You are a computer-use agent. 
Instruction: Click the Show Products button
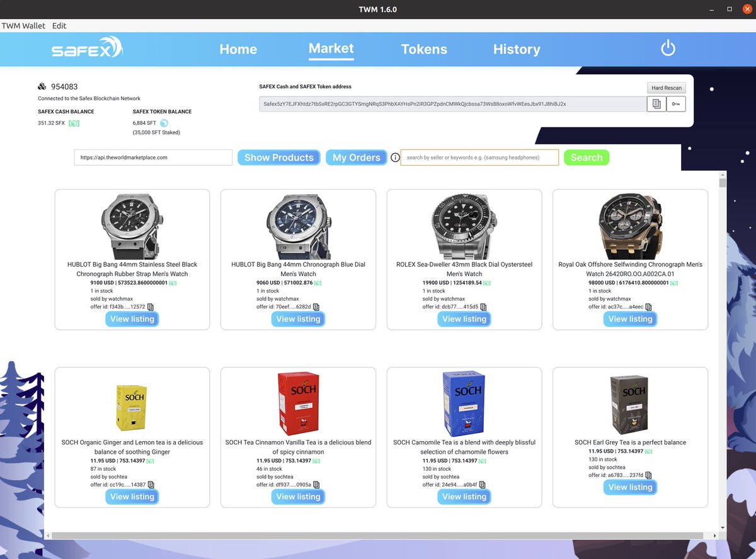point(279,158)
